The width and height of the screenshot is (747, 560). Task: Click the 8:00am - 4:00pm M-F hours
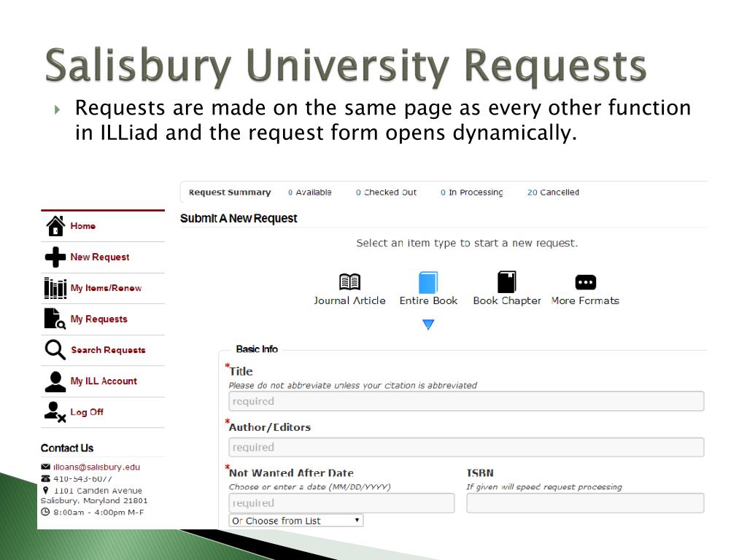[x=98, y=513]
